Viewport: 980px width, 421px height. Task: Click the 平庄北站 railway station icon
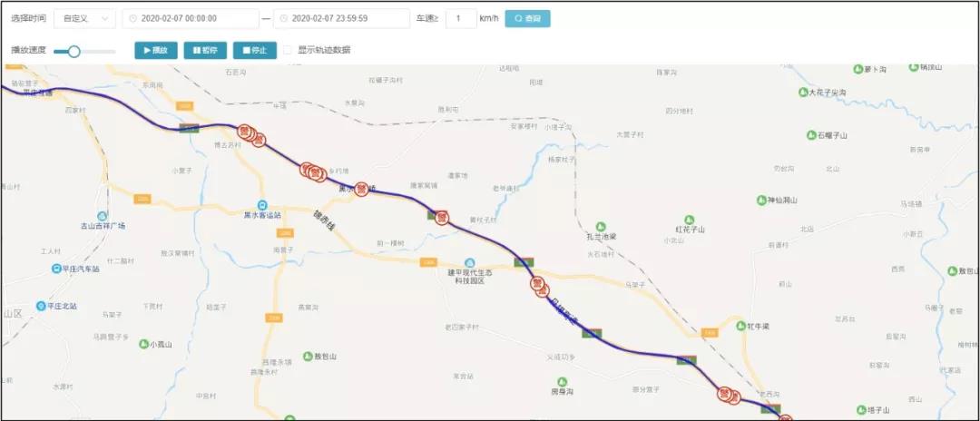[41, 306]
